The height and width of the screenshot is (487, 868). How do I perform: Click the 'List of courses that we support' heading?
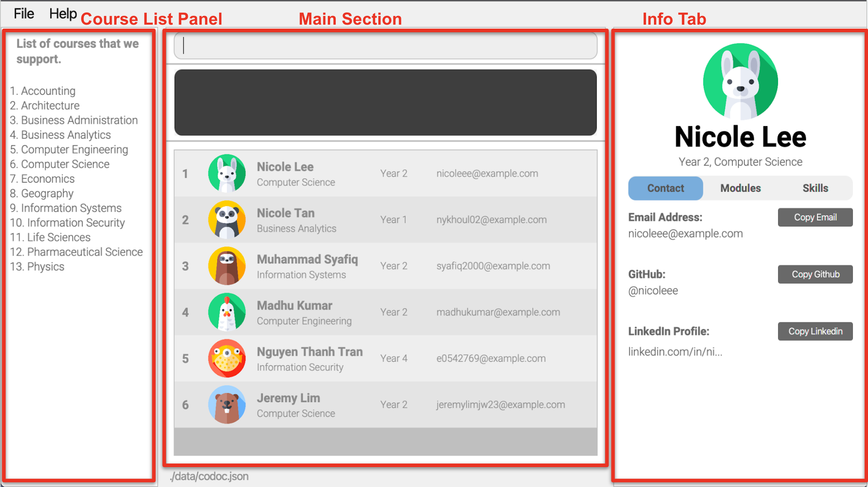[x=78, y=51]
